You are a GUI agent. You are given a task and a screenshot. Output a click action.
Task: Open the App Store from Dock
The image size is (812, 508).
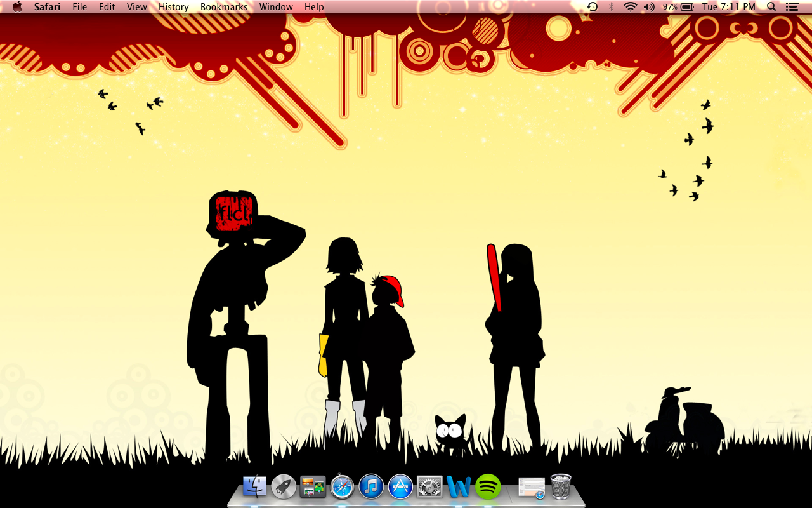point(400,487)
